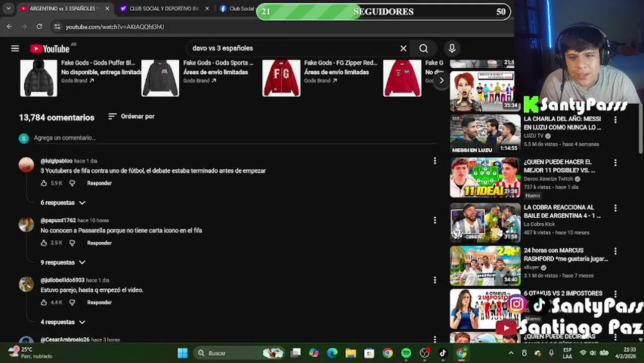This screenshot has height=363, width=644.
Task: Open 6 OTAKUS VS 2 IMPOSTORES title
Action: click(x=563, y=293)
